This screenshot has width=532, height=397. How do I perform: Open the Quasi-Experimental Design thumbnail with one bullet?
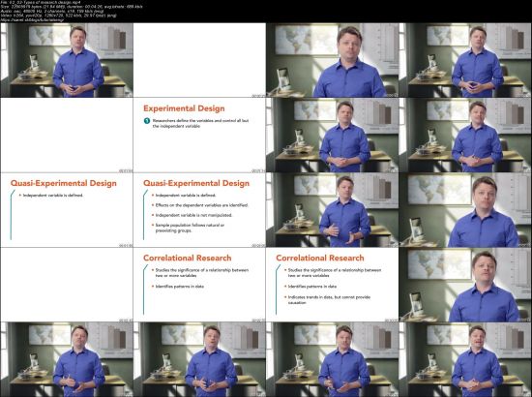[x=67, y=210]
